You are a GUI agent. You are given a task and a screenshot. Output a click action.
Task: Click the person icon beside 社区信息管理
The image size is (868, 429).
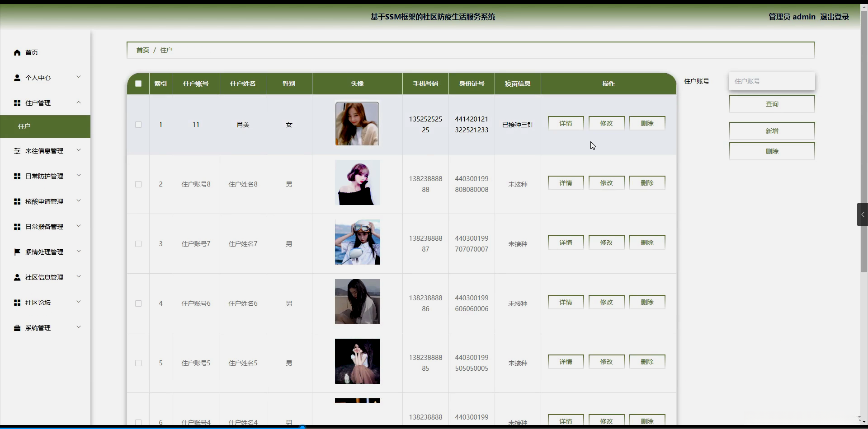pos(17,277)
